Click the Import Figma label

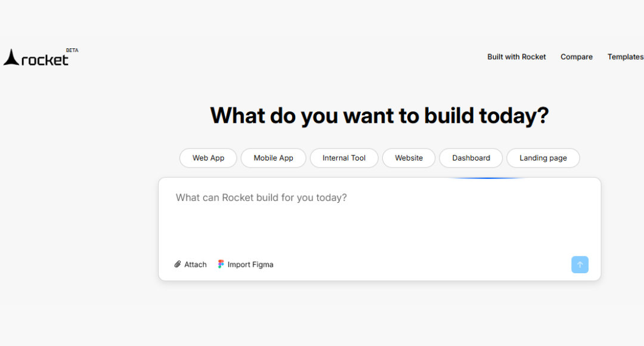point(250,265)
